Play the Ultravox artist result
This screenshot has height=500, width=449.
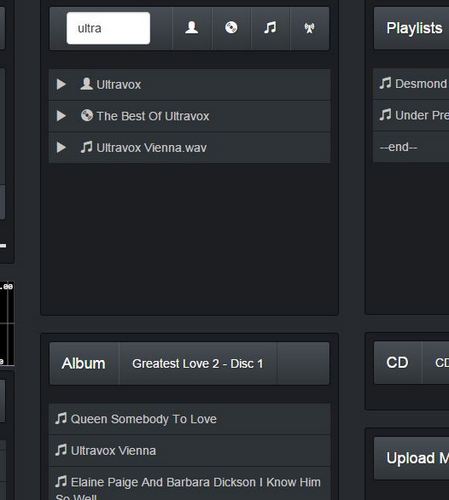pyautogui.click(x=61, y=84)
